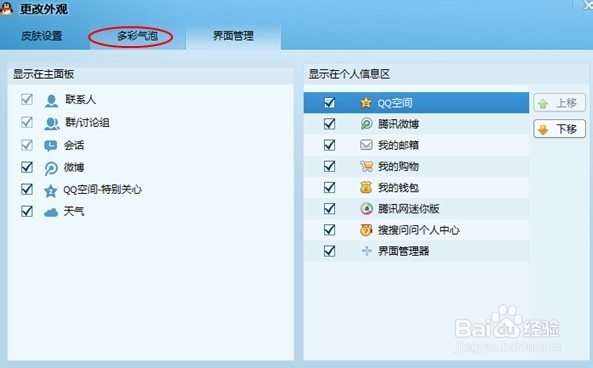Viewport: 593px width, 368px height.
Task: Select the 搜搜问问个人中心 row text
Action: click(419, 230)
